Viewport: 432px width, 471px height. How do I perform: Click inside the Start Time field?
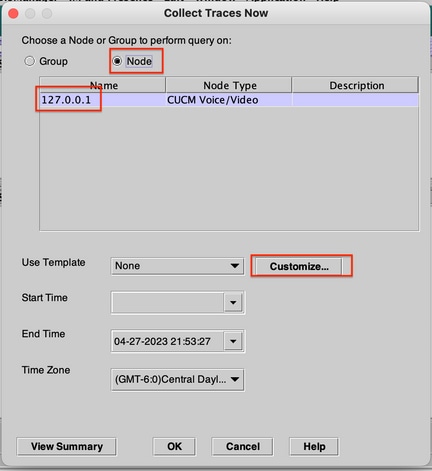pyautogui.click(x=168, y=303)
